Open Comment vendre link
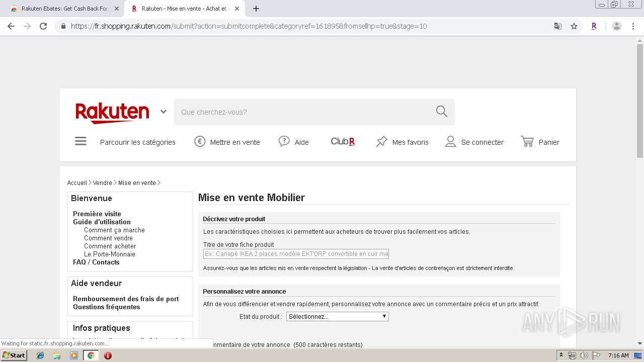The height and width of the screenshot is (362, 644). [108, 238]
